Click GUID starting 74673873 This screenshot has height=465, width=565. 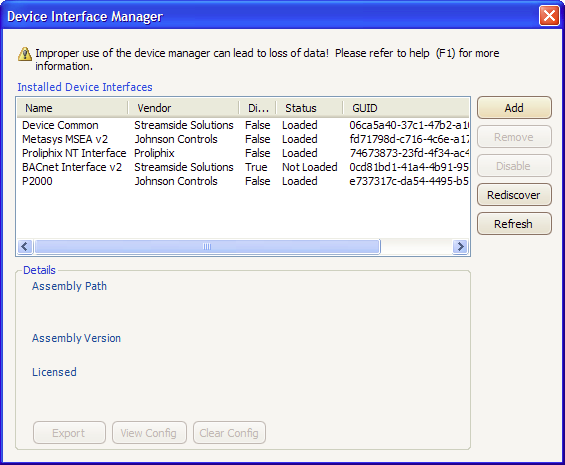[409, 153]
